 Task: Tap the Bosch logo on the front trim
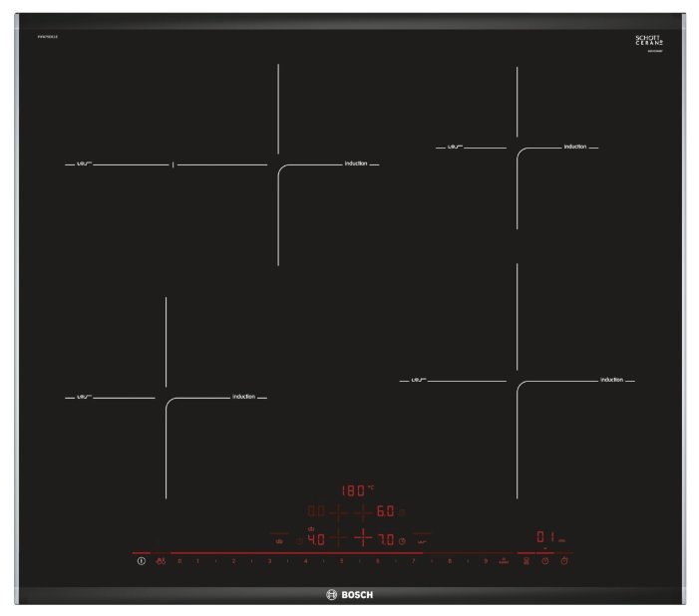[x=349, y=596]
